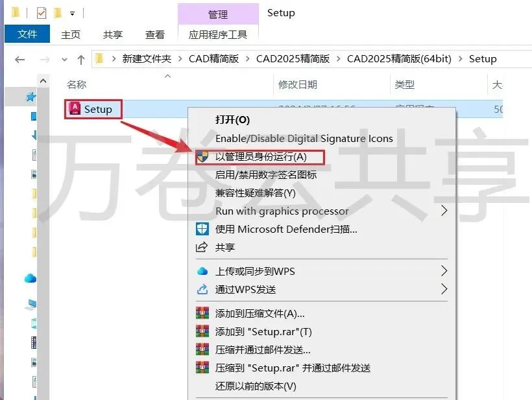Viewport: 532px width, 400px height.
Task: Open Run with graphics processor submenu
Action: [282, 211]
